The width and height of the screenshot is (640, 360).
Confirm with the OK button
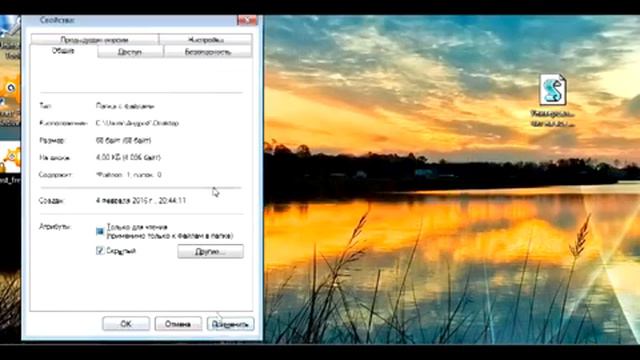[126, 324]
